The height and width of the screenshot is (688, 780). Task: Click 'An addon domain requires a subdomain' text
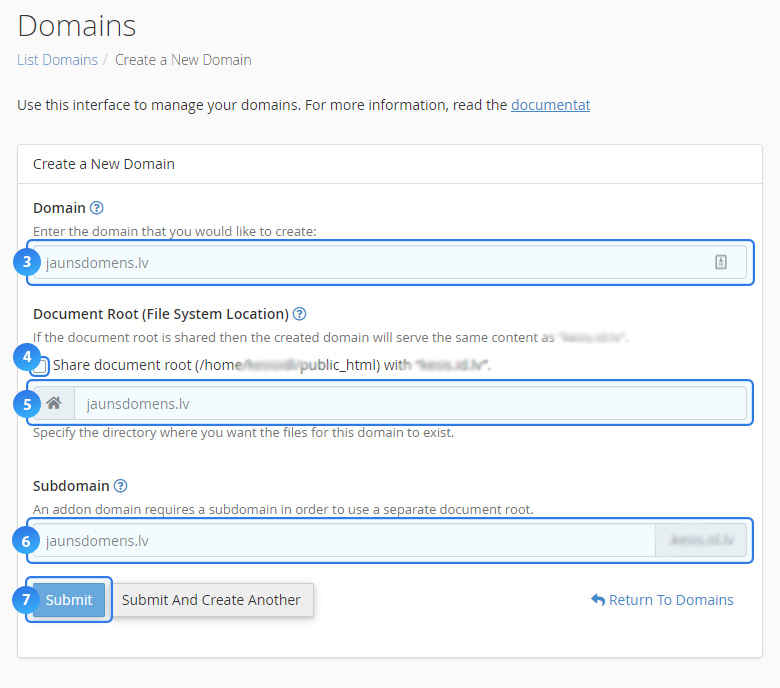point(283,509)
